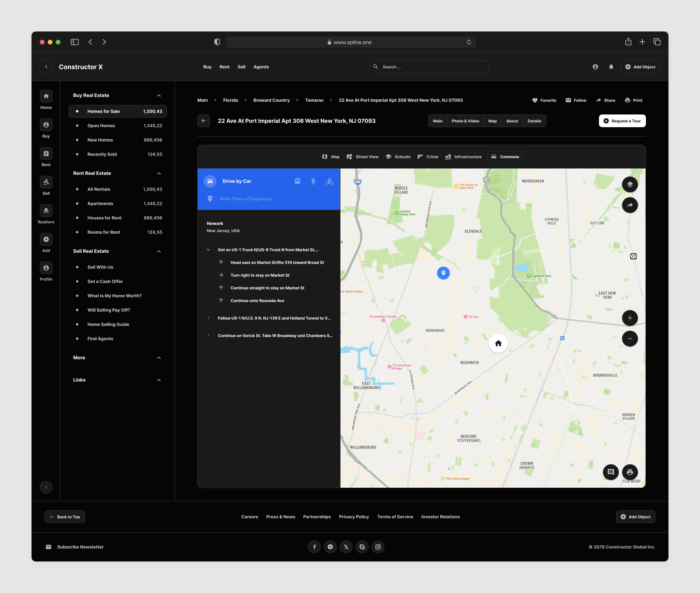Open the Details tab
The width and height of the screenshot is (700, 593).
535,121
